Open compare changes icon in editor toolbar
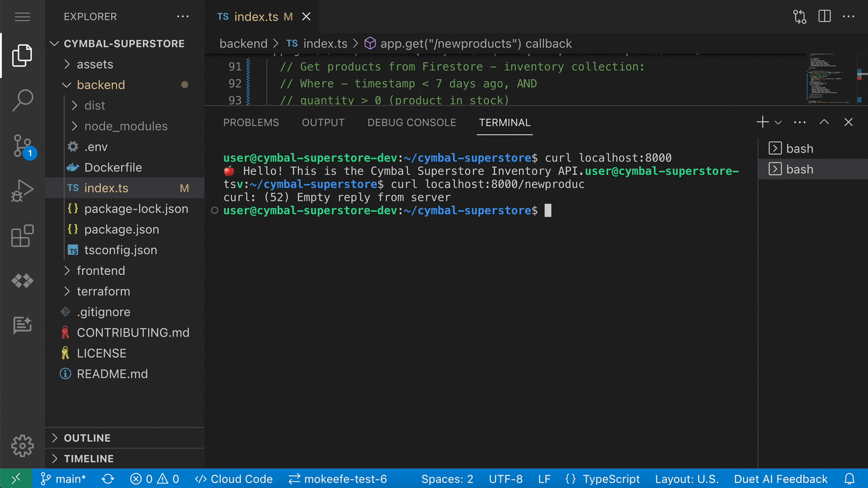868x488 pixels. (x=799, y=17)
